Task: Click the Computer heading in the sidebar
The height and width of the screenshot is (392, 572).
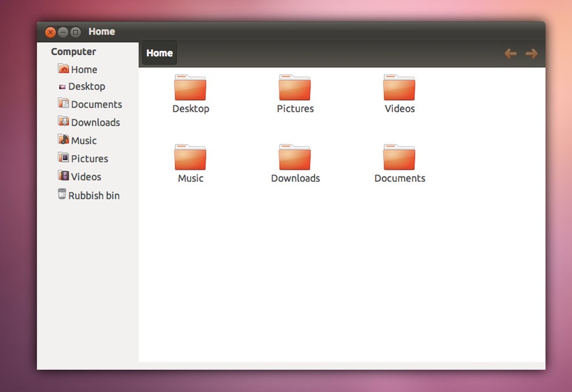Action: click(x=73, y=52)
